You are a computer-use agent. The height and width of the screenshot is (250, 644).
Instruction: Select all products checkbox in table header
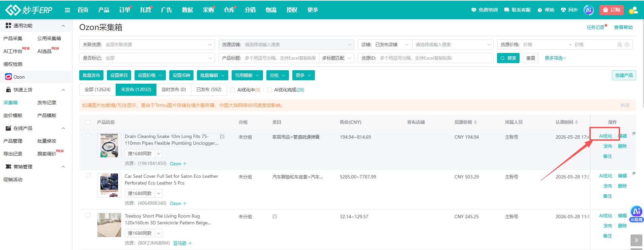[88, 122]
